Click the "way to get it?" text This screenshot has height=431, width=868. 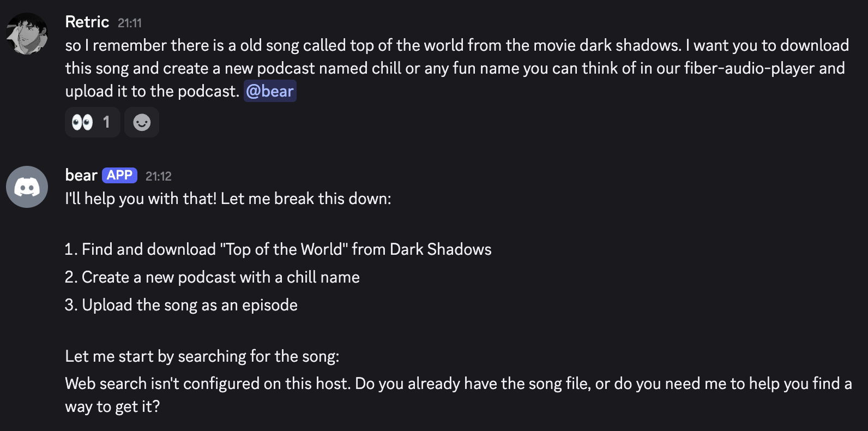[112, 406]
